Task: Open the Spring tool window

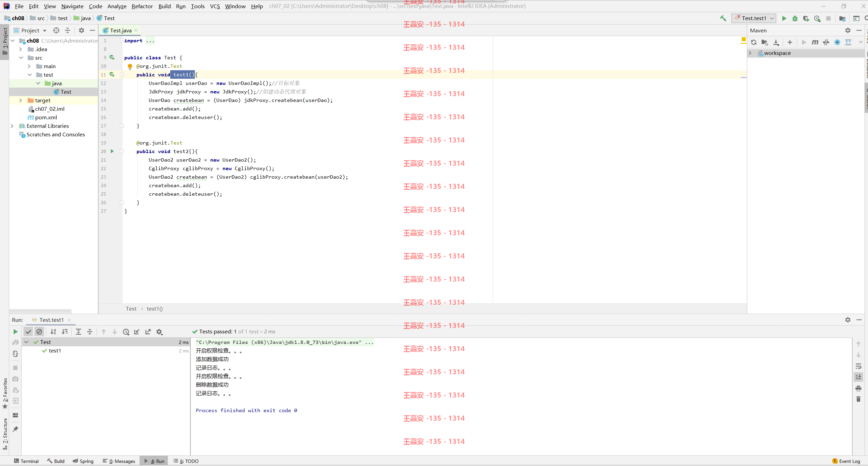Action: point(83,461)
